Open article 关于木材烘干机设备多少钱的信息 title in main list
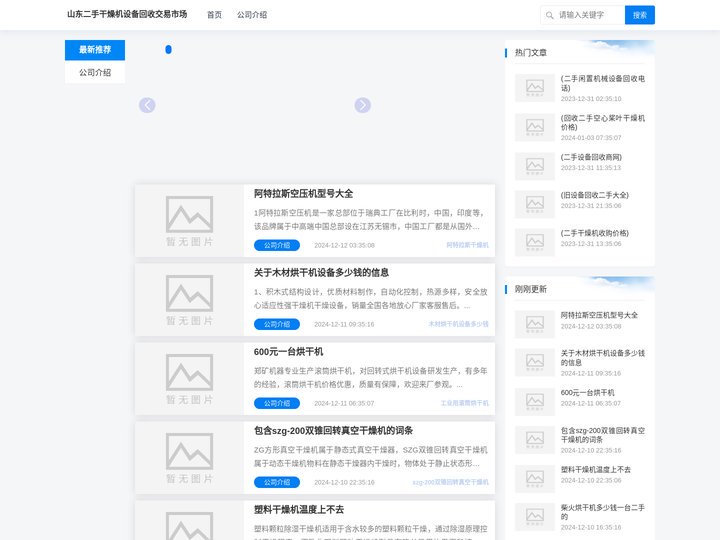The height and width of the screenshot is (540, 720). pyautogui.click(x=321, y=273)
